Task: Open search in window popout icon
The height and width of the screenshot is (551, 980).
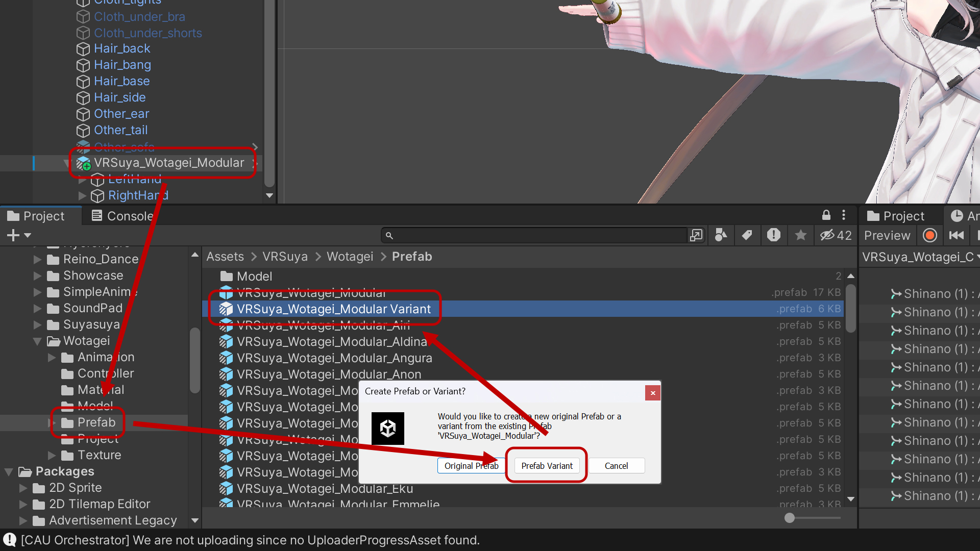Action: pos(696,235)
